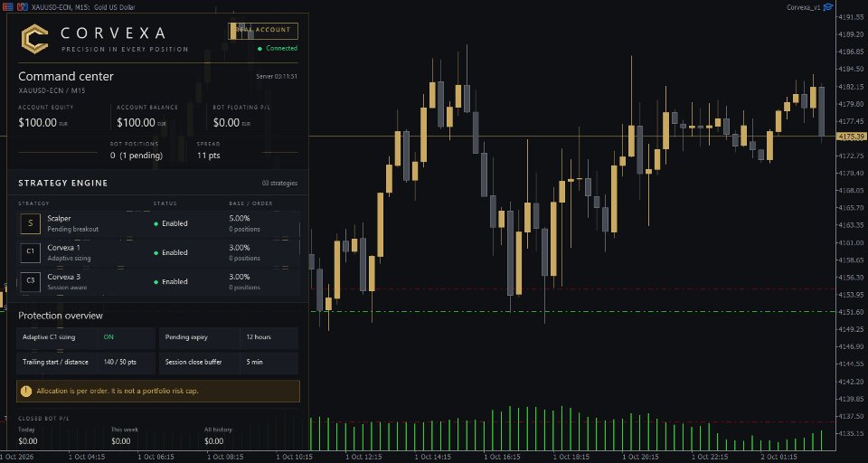Click the yellow warning exclamation icon
Screen dimensions: 868x463
[26, 391]
